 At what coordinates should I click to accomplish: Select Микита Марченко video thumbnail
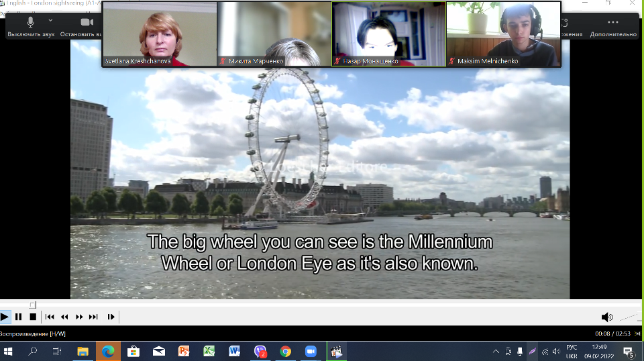pyautogui.click(x=274, y=34)
